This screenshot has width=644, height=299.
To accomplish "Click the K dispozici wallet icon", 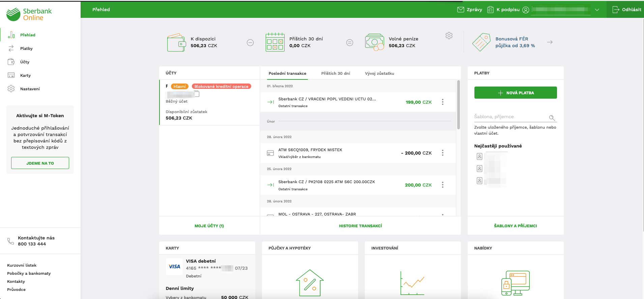I will click(176, 42).
